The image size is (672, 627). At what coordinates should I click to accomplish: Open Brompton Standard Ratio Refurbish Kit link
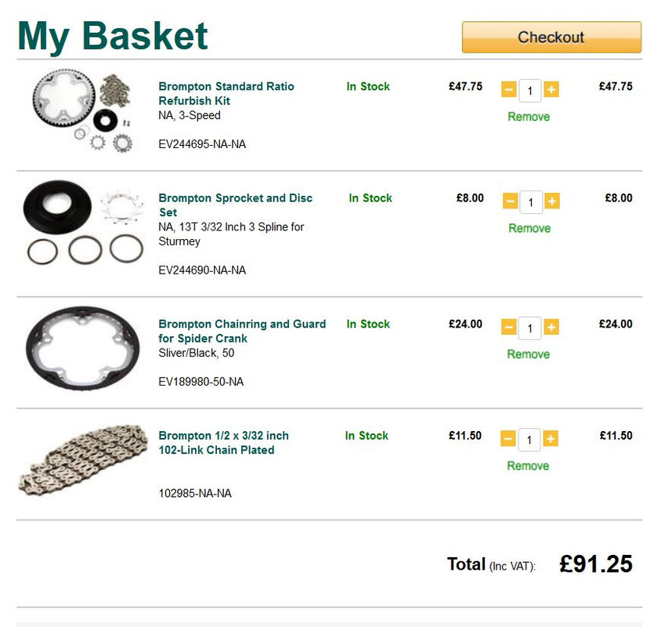(226, 93)
